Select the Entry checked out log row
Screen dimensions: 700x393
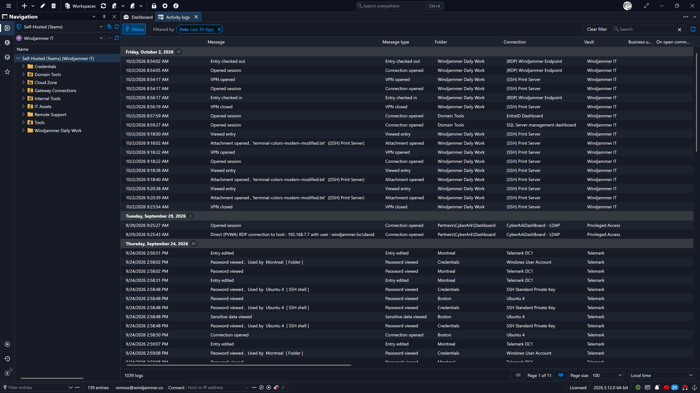[407, 61]
